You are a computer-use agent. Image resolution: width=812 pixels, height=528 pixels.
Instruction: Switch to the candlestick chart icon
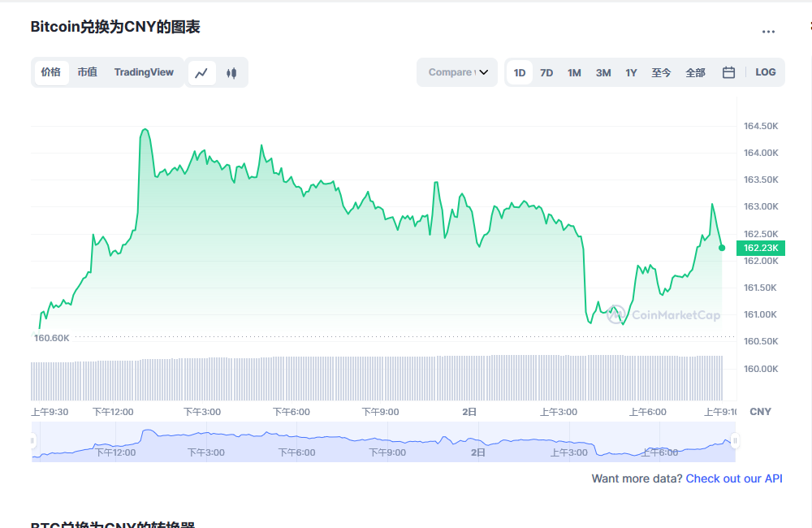[x=231, y=72]
